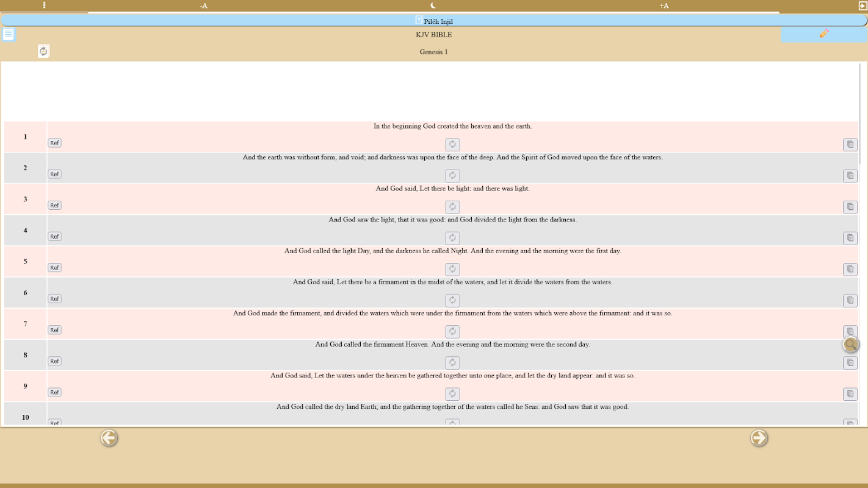
Task: Click Ref button for verse 1
Action: (x=55, y=143)
